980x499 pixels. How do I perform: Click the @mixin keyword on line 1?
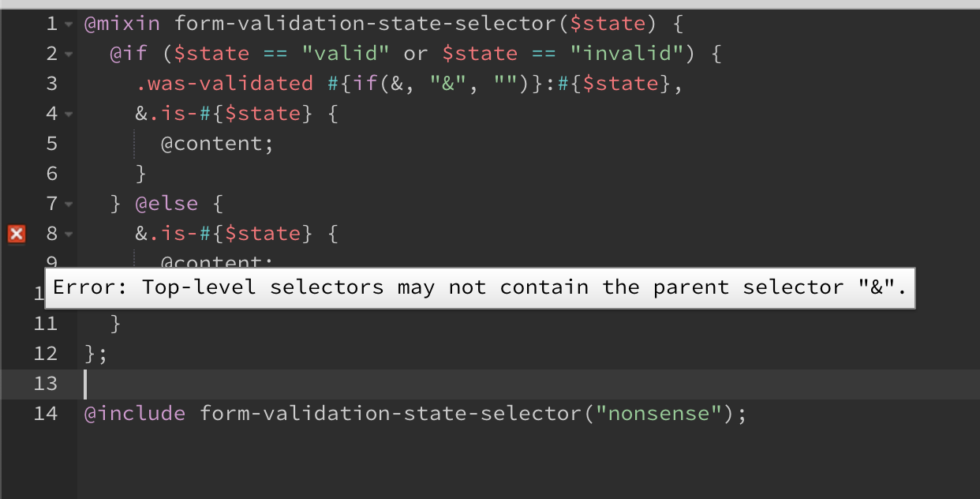[122, 24]
